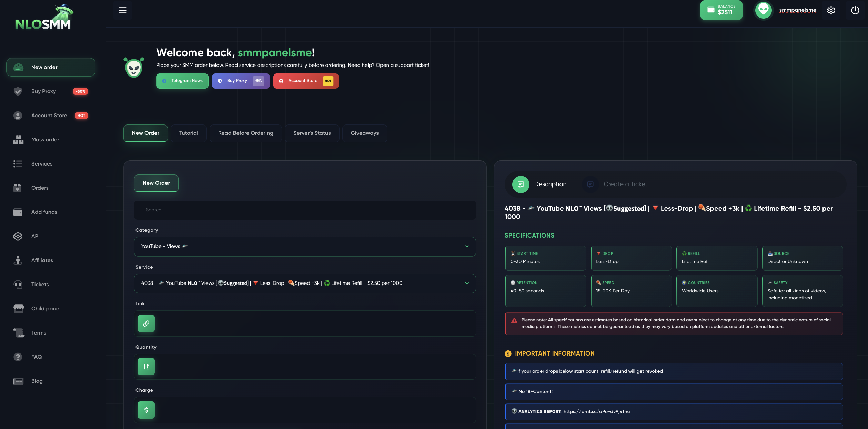
Task: Click the Create a Ticket icon
Action: click(590, 184)
